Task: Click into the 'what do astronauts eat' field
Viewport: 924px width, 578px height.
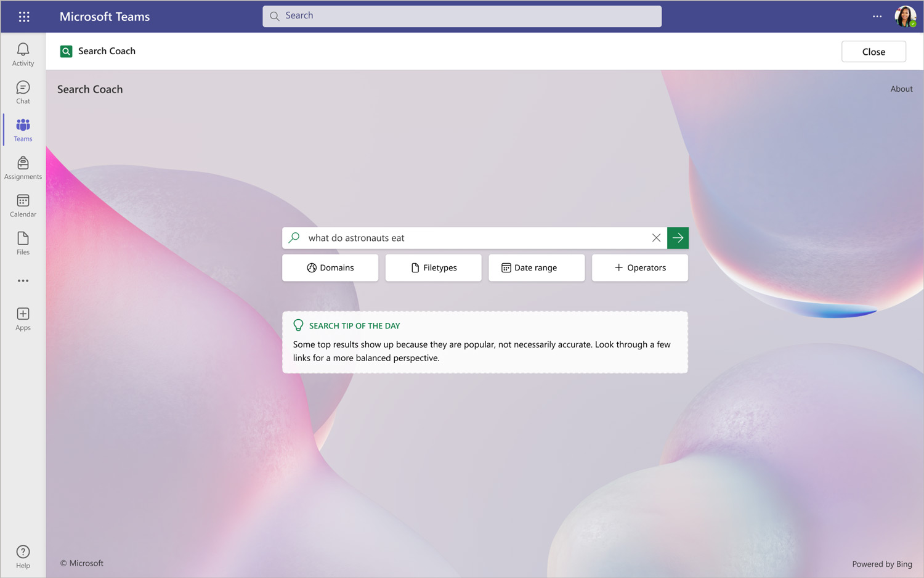Action: [x=474, y=238]
